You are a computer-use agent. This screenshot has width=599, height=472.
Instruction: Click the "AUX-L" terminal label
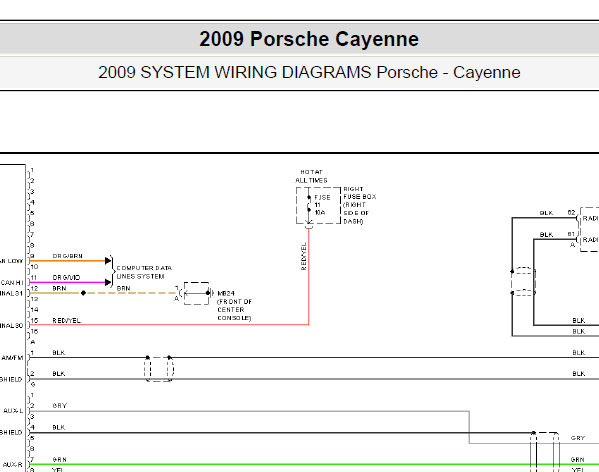[13, 411]
